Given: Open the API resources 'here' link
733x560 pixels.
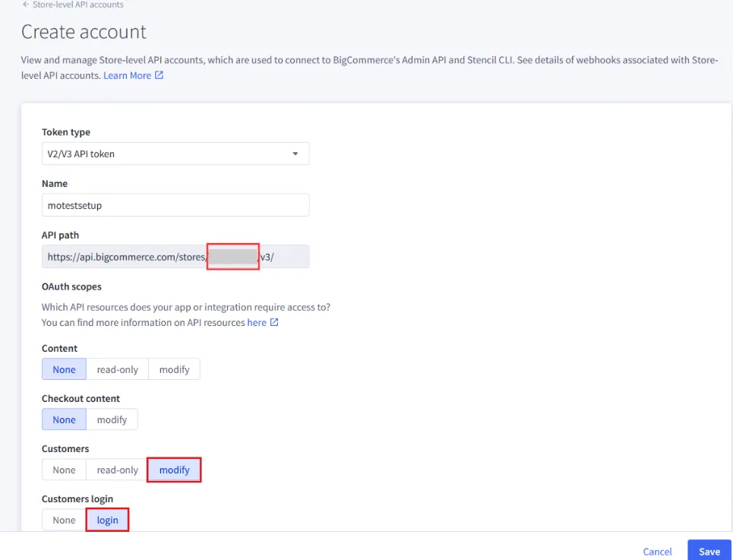Looking at the screenshot, I should [257, 322].
